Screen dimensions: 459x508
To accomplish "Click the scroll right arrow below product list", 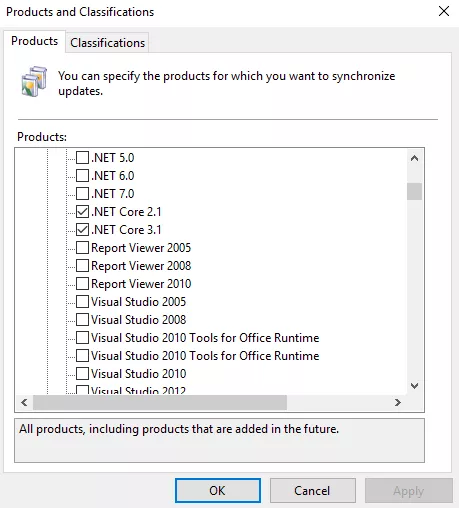I will tap(397, 402).
